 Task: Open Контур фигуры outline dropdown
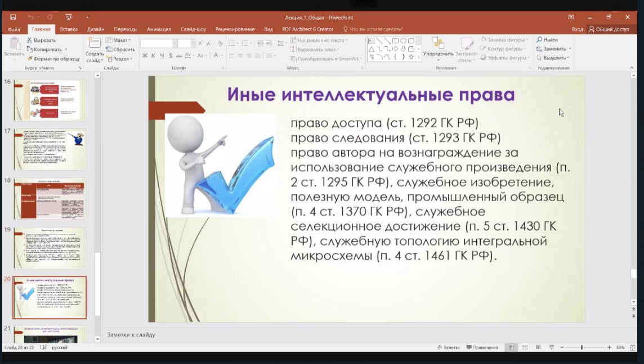click(x=503, y=49)
